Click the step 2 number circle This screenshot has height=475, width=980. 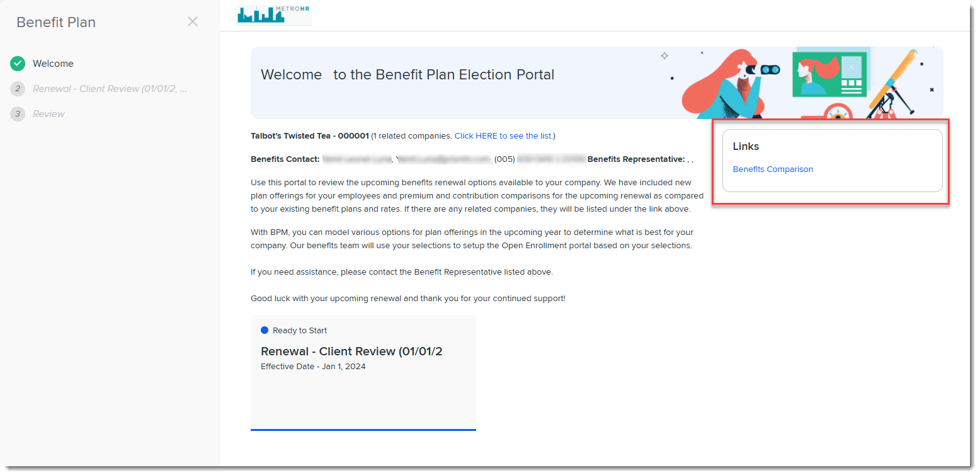(18, 89)
